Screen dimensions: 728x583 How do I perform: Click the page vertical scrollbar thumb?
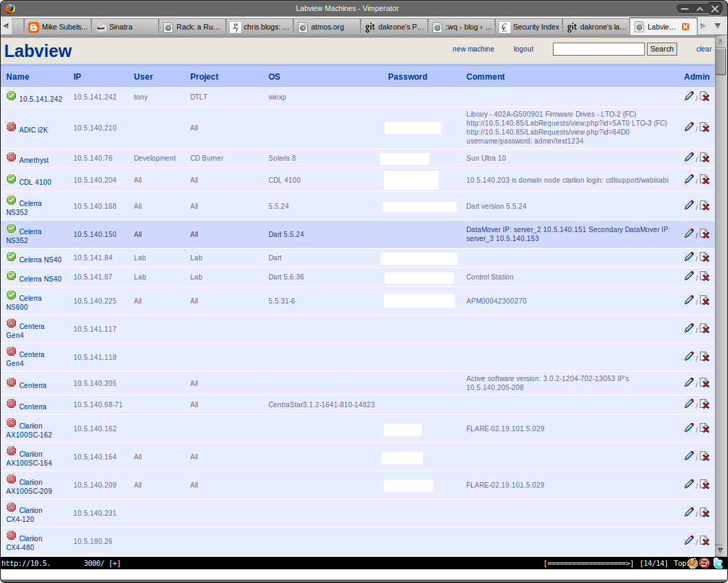720,60
